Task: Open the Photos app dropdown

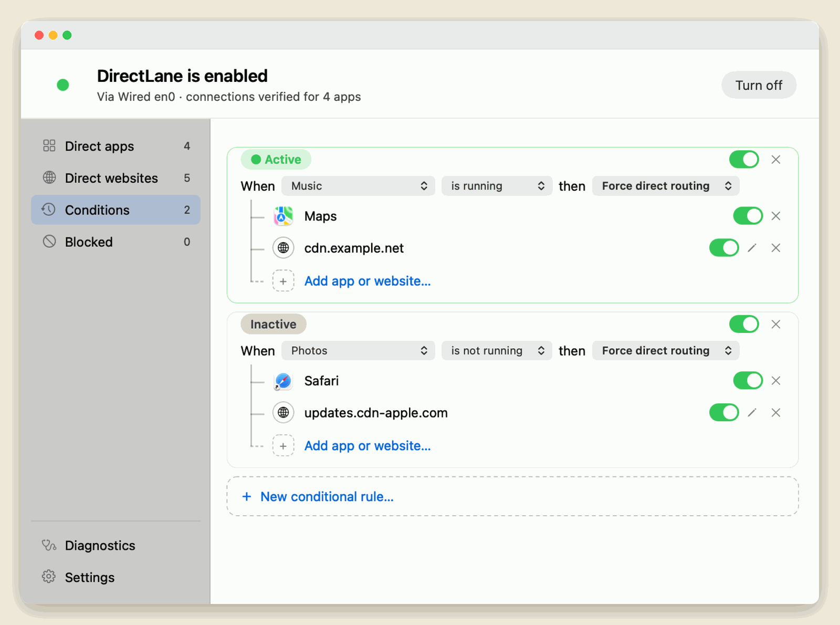Action: [359, 351]
